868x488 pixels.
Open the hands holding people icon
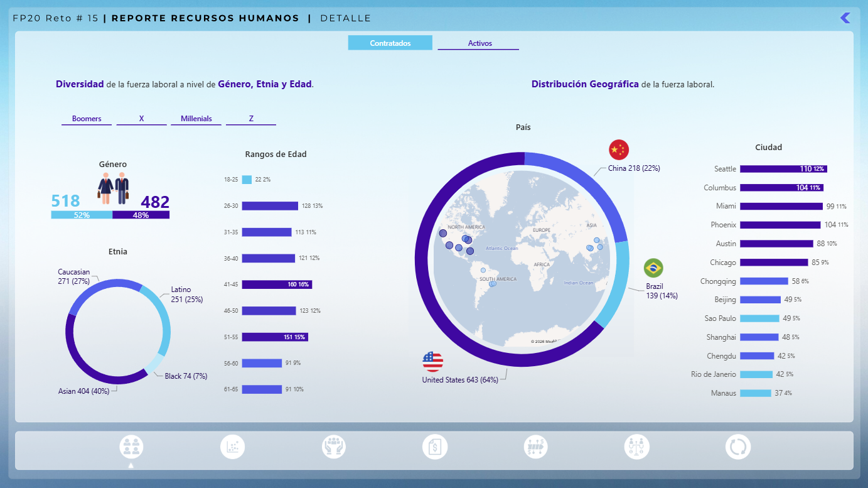334,447
